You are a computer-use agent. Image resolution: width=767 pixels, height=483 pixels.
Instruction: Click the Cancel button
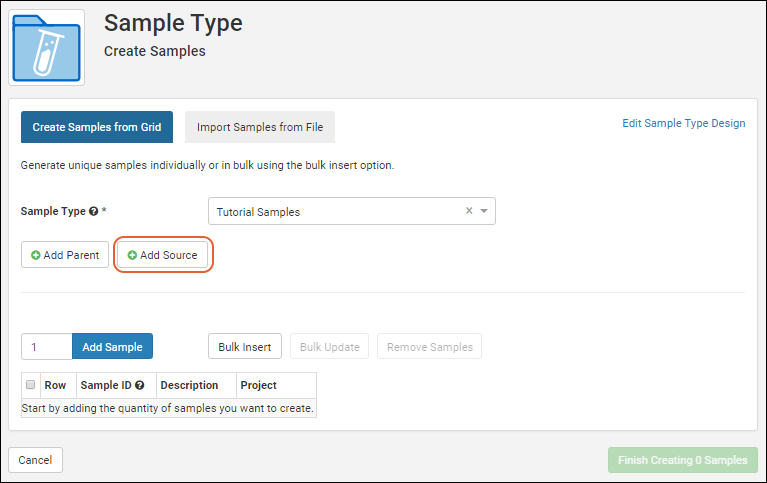(x=35, y=460)
